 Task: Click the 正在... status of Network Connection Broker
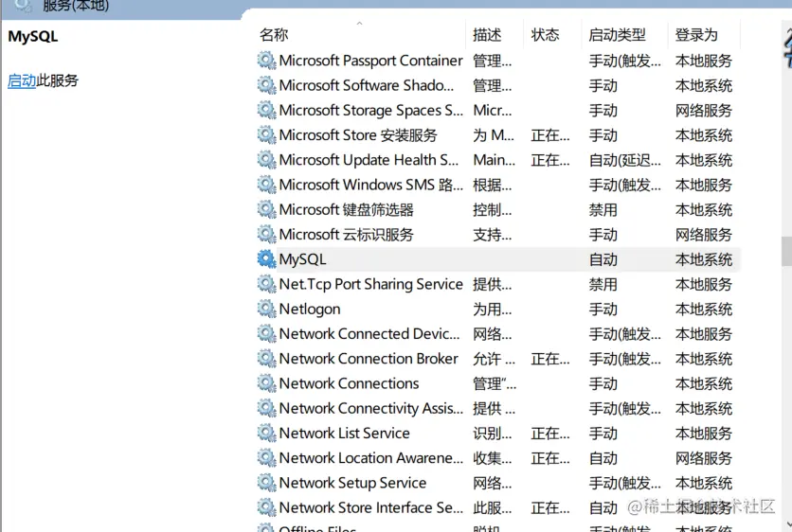tap(550, 359)
